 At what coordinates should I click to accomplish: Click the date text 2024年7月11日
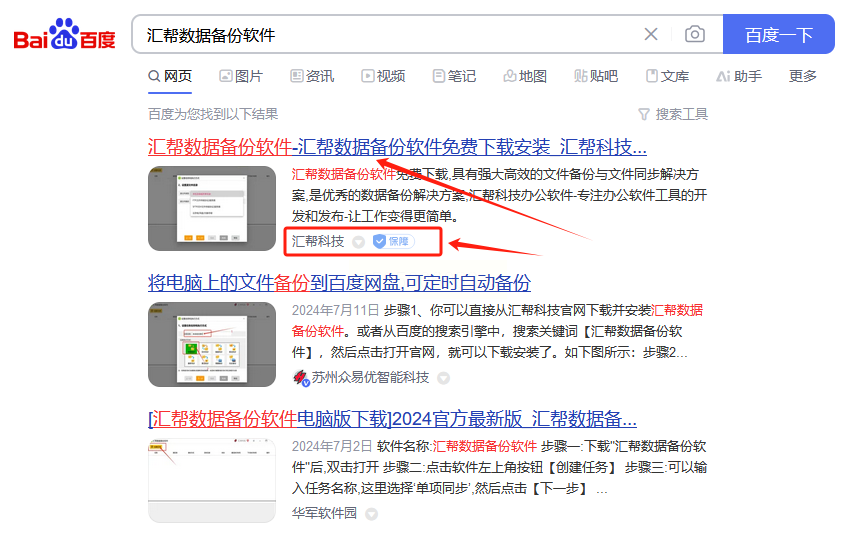pos(335,310)
